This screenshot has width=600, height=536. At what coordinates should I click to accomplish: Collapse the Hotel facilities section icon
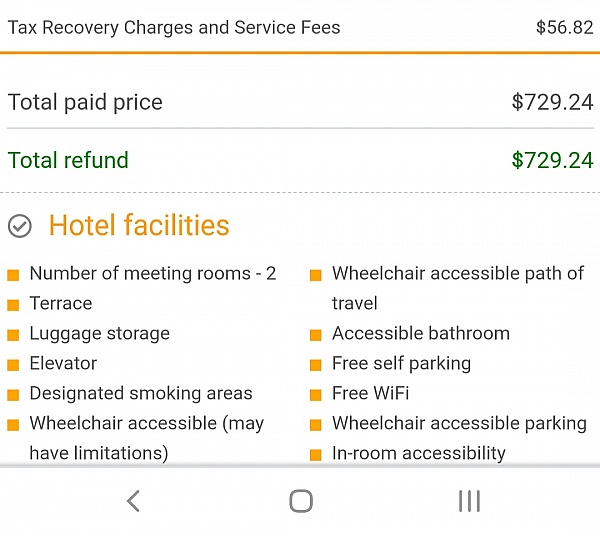(x=20, y=227)
